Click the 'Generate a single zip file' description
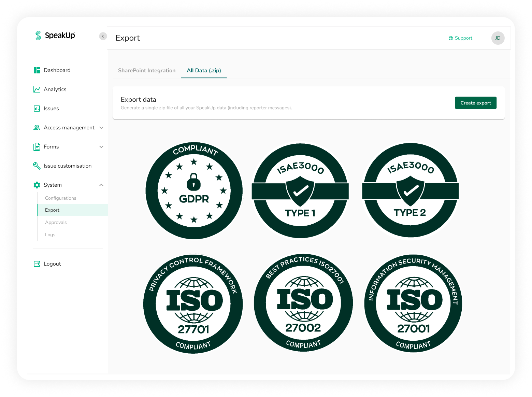 [x=206, y=108]
